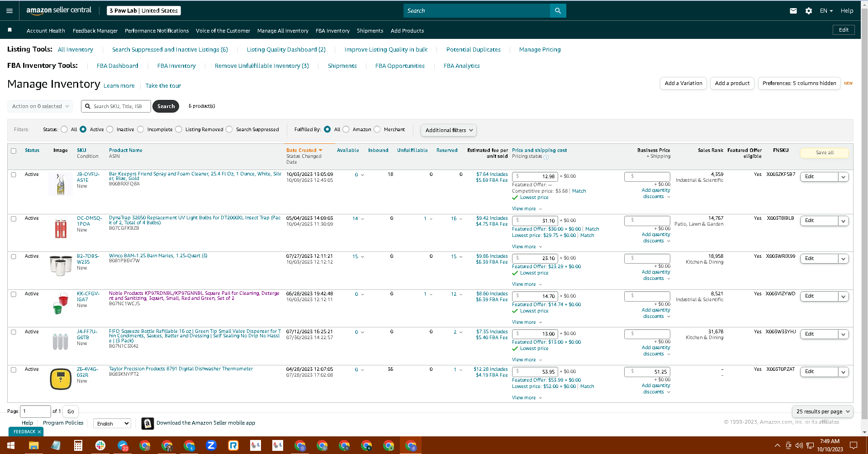Screen dimensions: 868x454
Task: Click DynaTrap UV bulbs product thumbnail
Action: pyautogui.click(x=61, y=228)
